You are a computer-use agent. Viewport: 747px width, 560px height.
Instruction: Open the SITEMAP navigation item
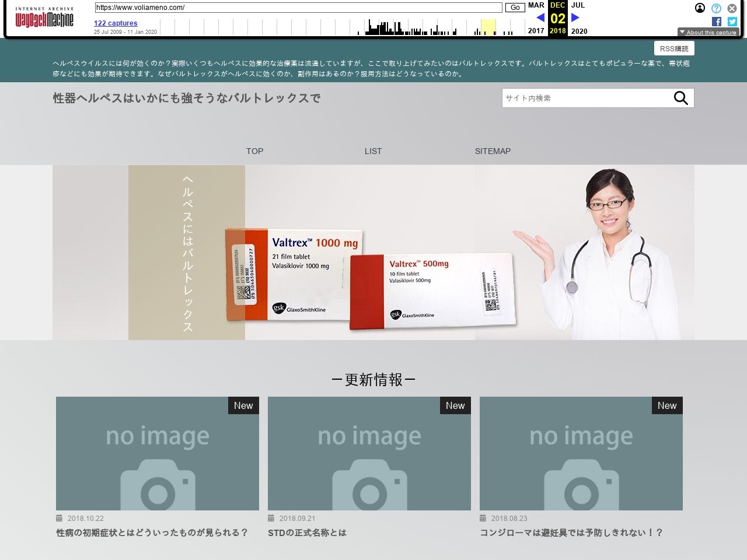pyautogui.click(x=493, y=151)
